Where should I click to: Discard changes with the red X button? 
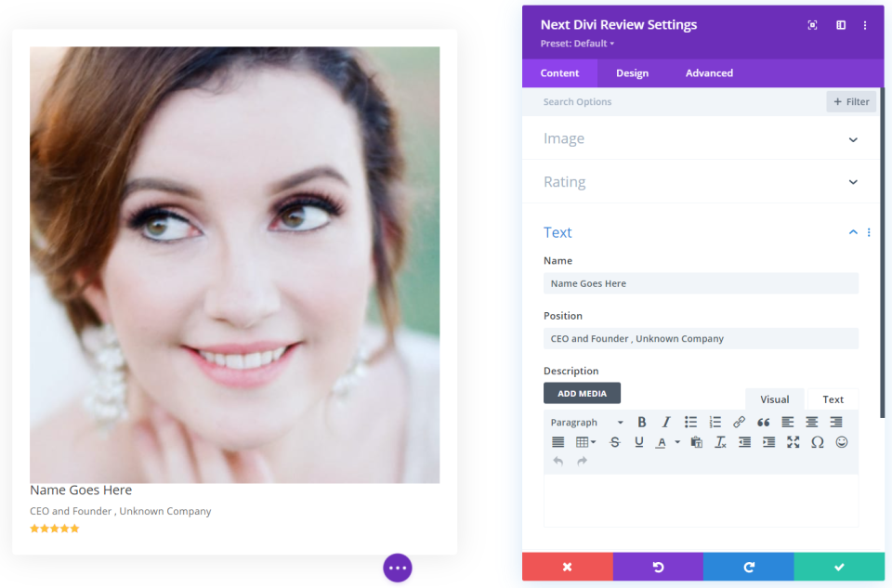coord(567,567)
